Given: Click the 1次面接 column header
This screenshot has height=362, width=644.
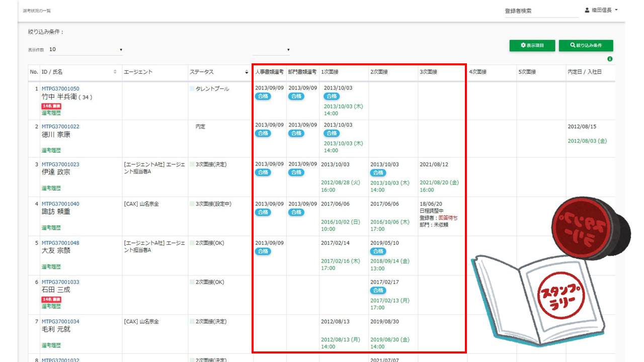Looking at the screenshot, I should (330, 72).
